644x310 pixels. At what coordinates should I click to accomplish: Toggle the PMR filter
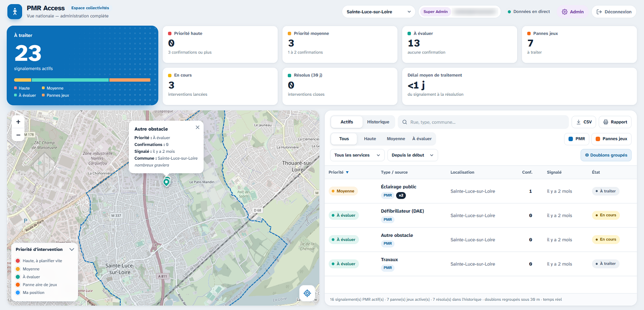point(576,139)
